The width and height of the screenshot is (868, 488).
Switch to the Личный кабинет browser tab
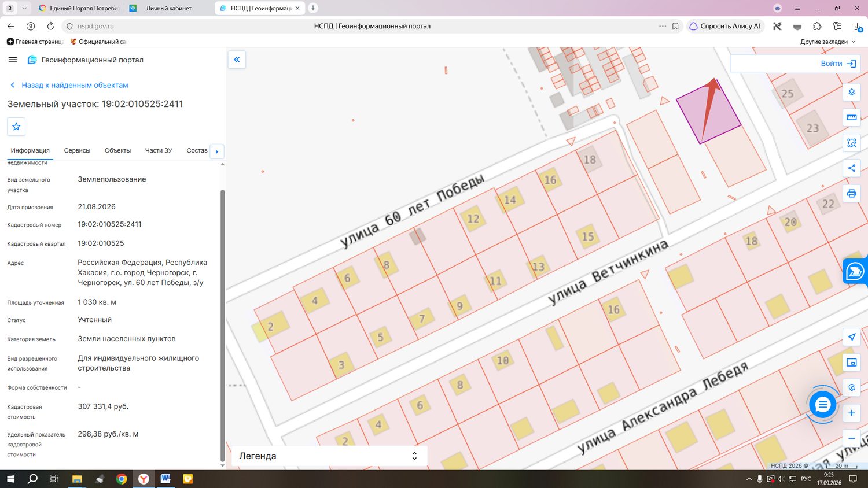click(x=168, y=8)
